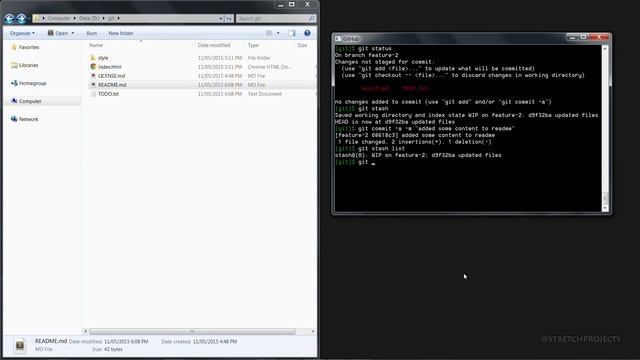Open address bar history dropdown
640x360 pixels.
point(221,18)
